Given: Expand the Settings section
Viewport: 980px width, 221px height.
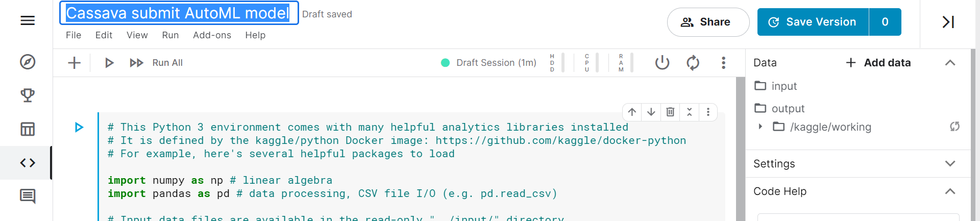Looking at the screenshot, I should pos(950,164).
